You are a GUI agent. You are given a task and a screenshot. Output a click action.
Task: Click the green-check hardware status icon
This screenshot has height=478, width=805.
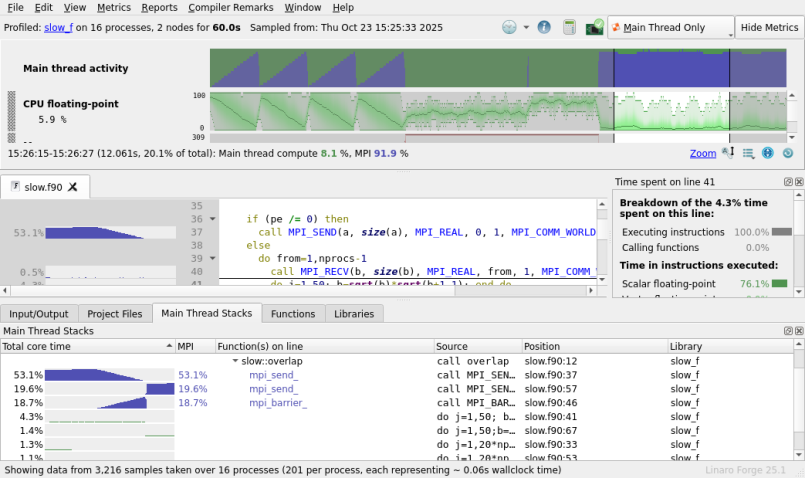click(x=594, y=27)
